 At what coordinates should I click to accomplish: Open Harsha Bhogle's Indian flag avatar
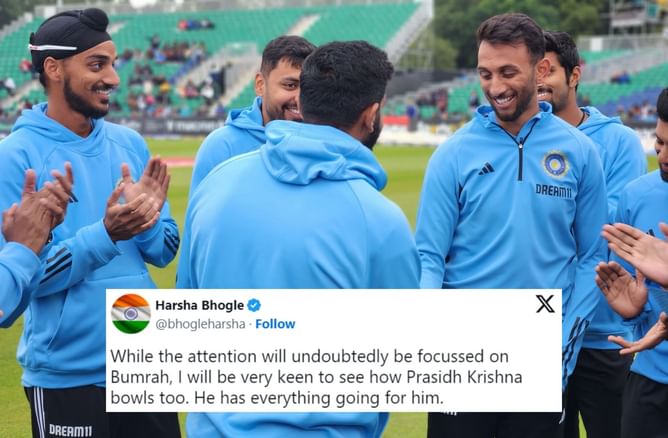point(131,314)
